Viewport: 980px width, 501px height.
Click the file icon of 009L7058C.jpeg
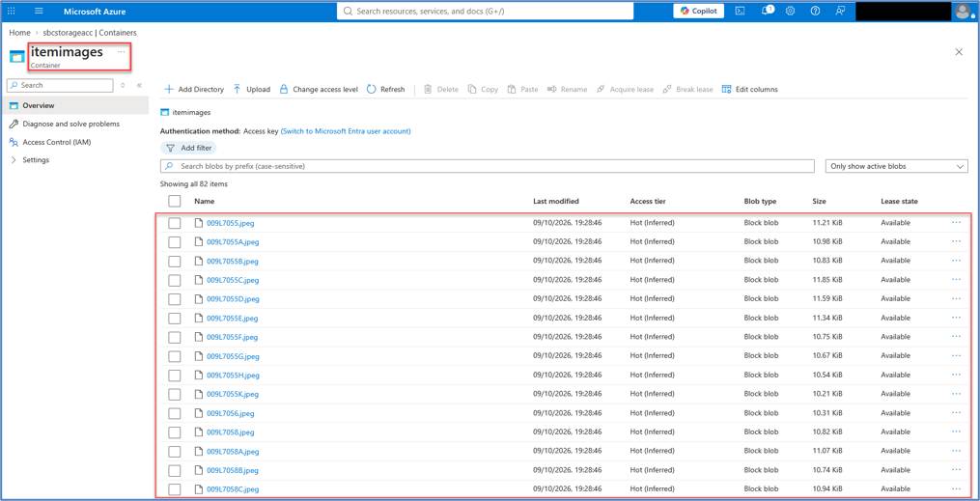click(199, 489)
